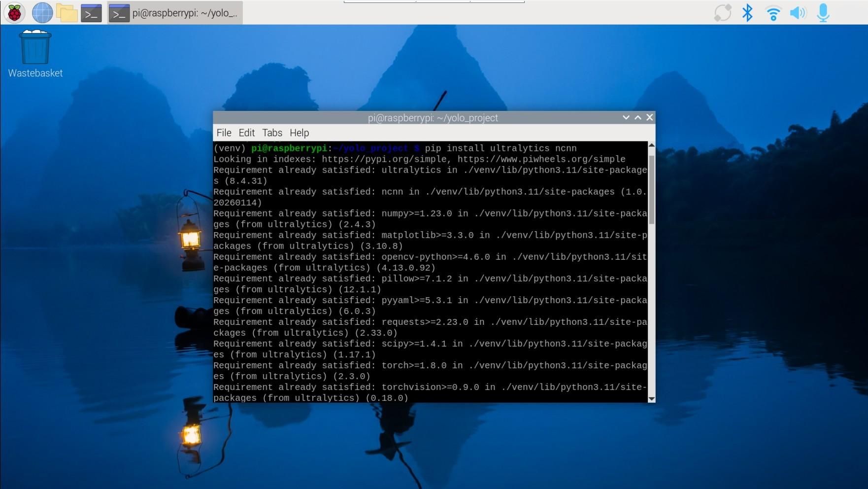Click the 'pip install ultralytics ncnn' command text
The width and height of the screenshot is (868, 489).
(501, 148)
